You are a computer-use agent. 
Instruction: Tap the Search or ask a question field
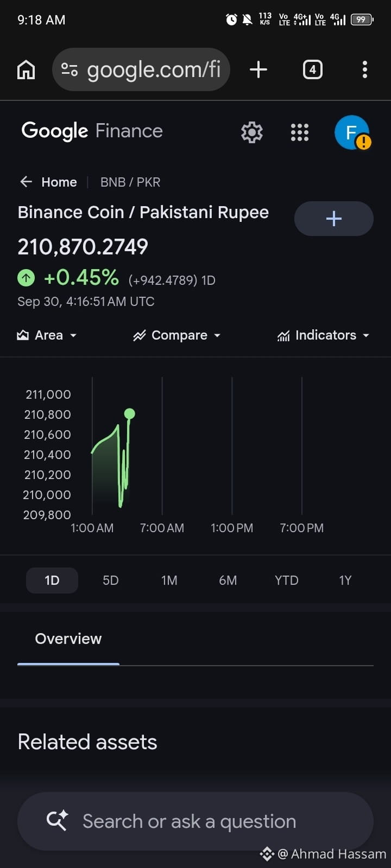[195, 821]
